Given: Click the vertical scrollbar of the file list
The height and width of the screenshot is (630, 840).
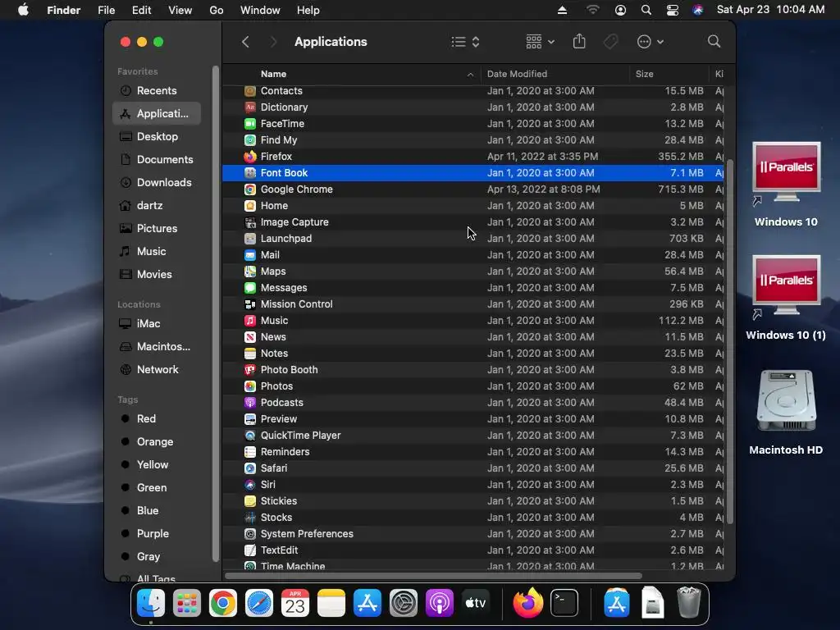Looking at the screenshot, I should (x=729, y=341).
